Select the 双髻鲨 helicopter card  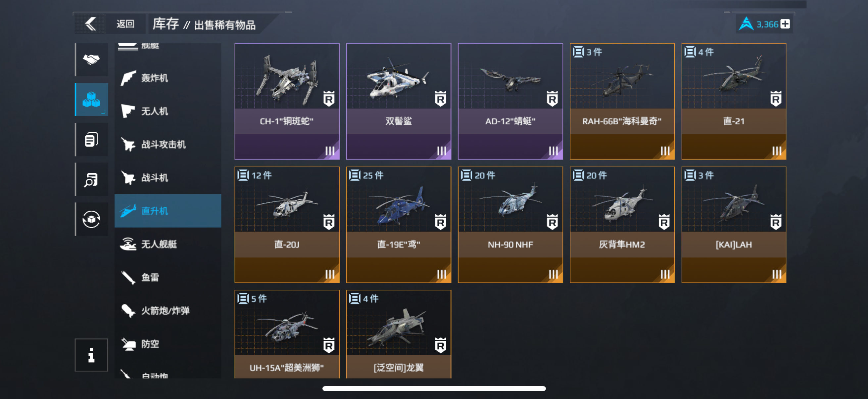(x=399, y=101)
